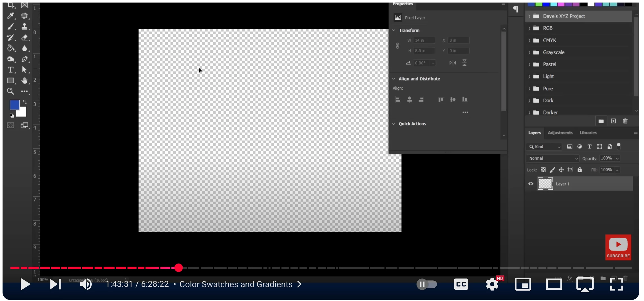The width and height of the screenshot is (644, 301).
Task: Create a new swatch
Action: click(613, 121)
